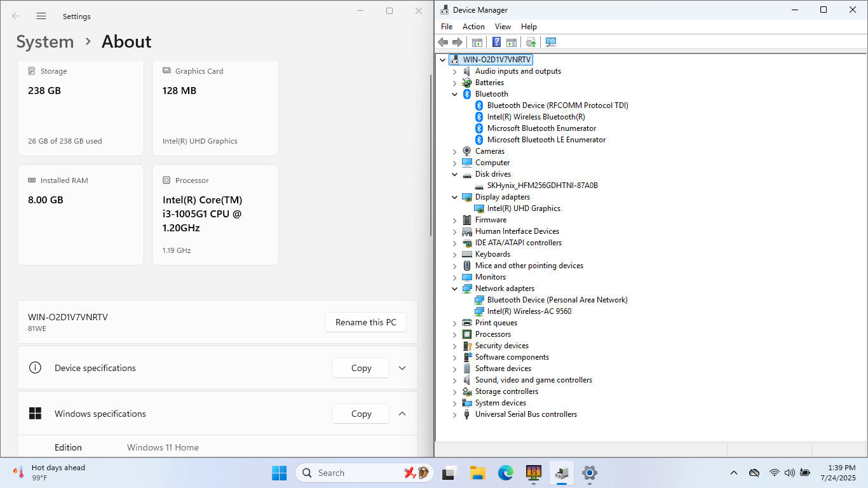Screen dimensions: 868x488
Task: Select the Software devices category icon
Action: click(467, 369)
